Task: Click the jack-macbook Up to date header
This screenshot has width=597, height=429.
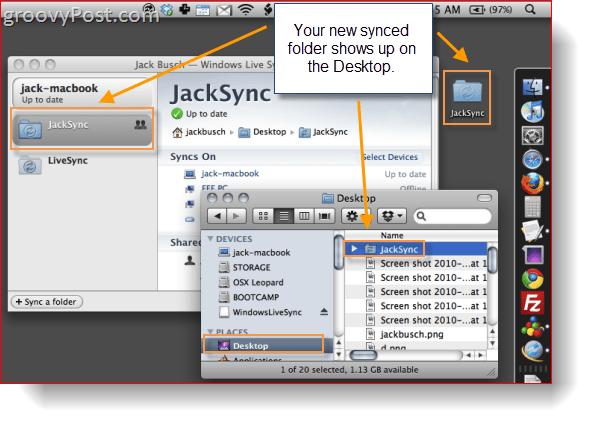Action: [x=82, y=92]
